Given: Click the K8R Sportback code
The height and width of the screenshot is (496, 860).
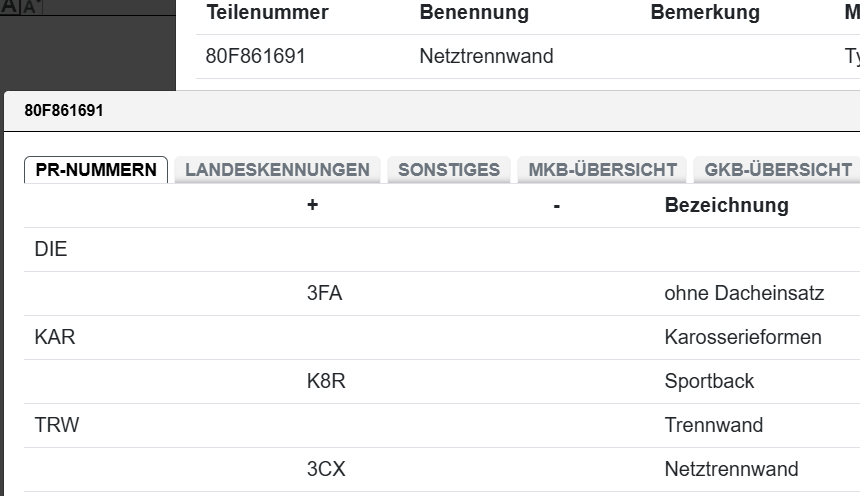Looking at the screenshot, I should 326,382.
